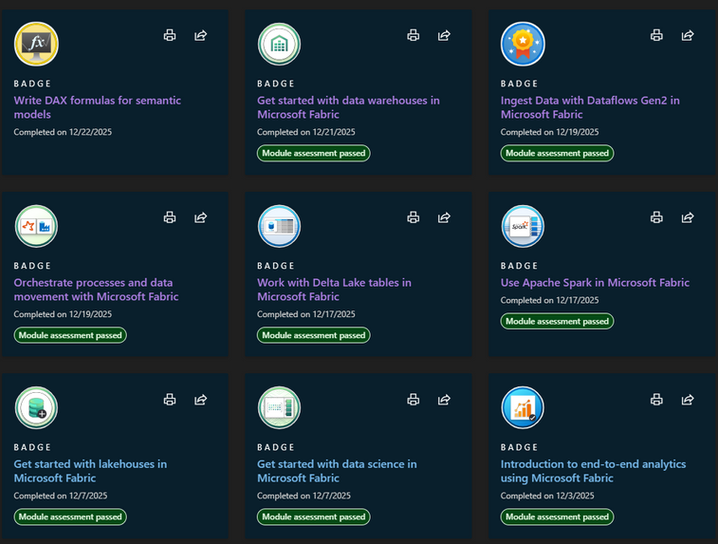Click the lakehouses database badge image

click(x=36, y=408)
